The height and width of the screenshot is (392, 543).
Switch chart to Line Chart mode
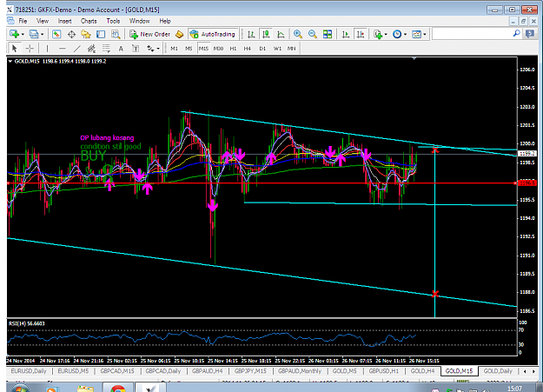point(281,34)
